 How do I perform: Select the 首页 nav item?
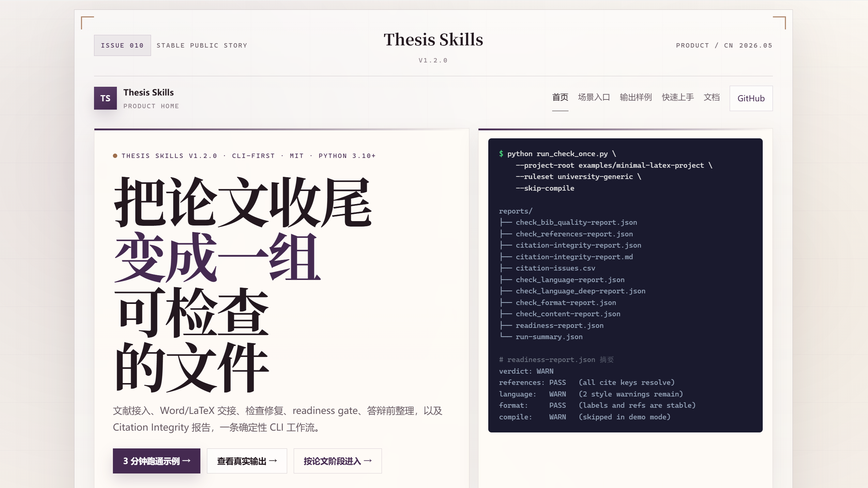(x=560, y=97)
